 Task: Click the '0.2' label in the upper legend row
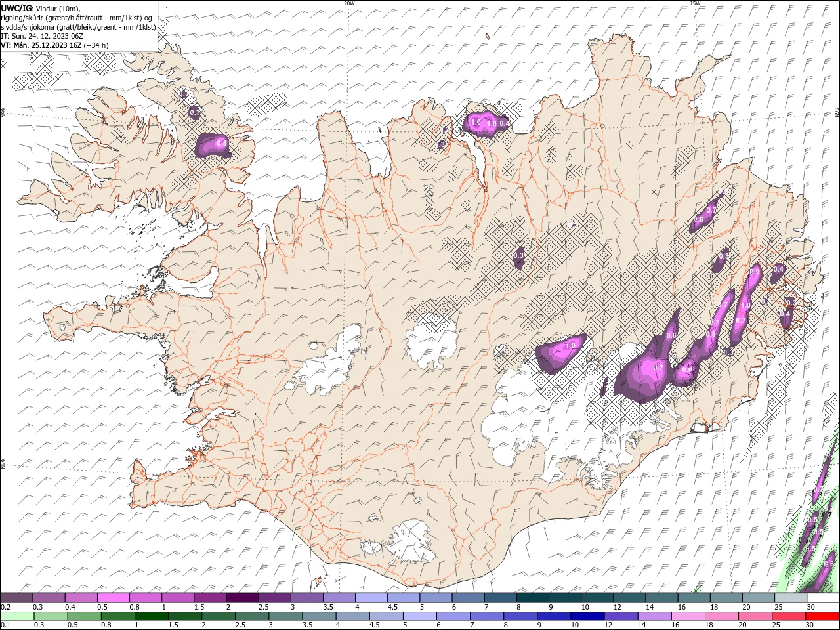(6, 607)
